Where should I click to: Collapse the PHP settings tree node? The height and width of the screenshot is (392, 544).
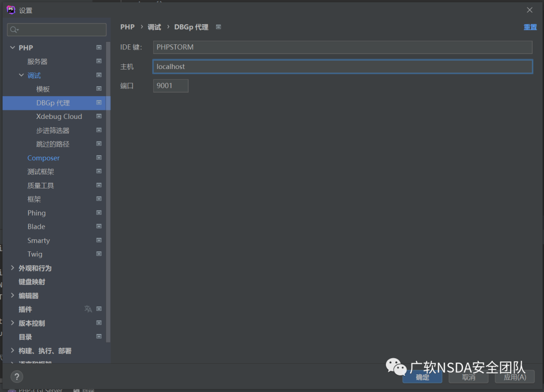coord(13,47)
